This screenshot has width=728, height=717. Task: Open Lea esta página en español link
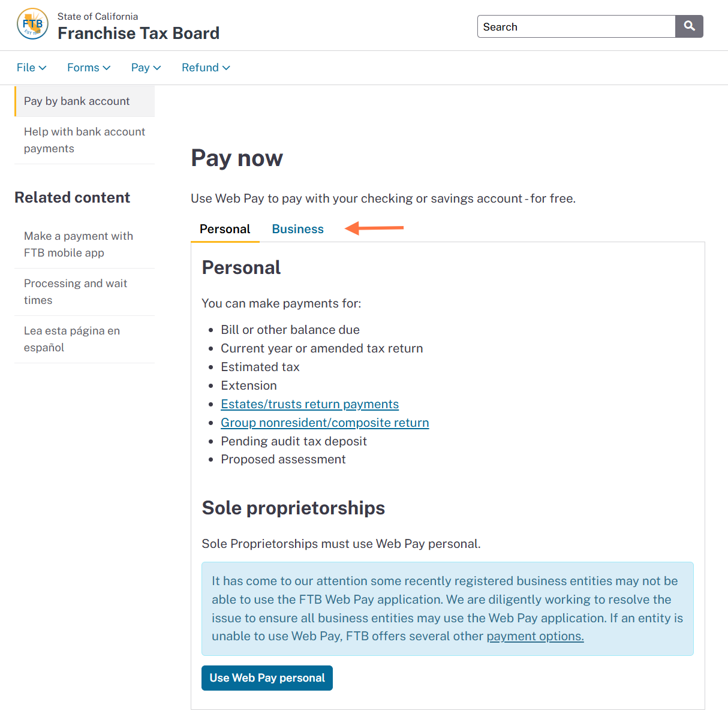tap(85, 339)
